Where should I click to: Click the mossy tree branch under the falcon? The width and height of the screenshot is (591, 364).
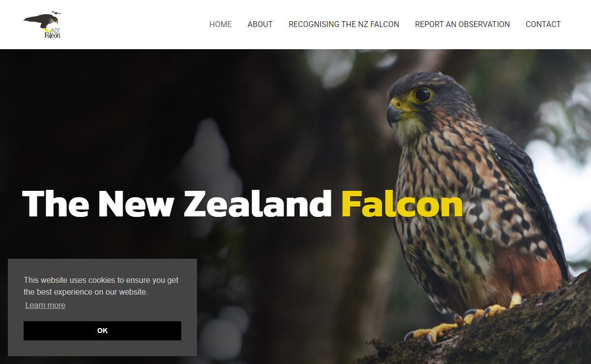pyautogui.click(x=492, y=334)
